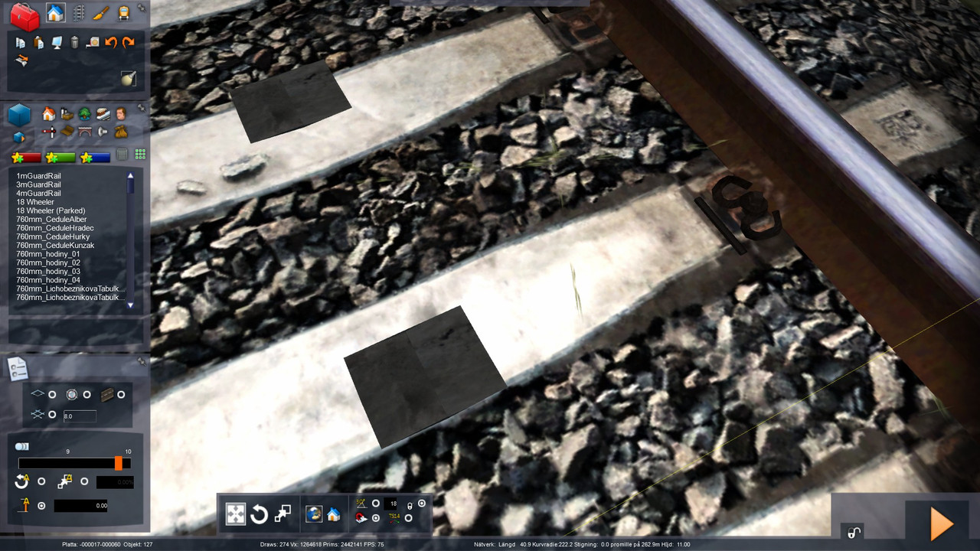Choose the rotate object tool
The image size is (980, 551).
260,514
